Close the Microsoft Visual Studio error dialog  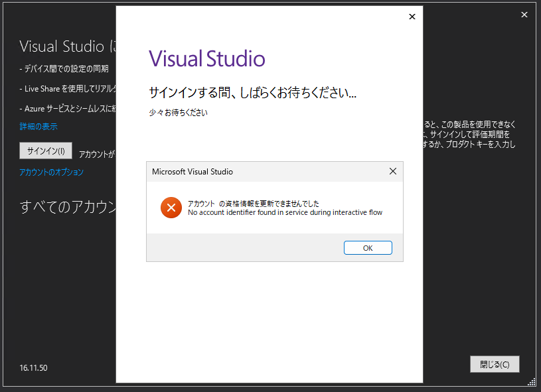tap(392, 171)
